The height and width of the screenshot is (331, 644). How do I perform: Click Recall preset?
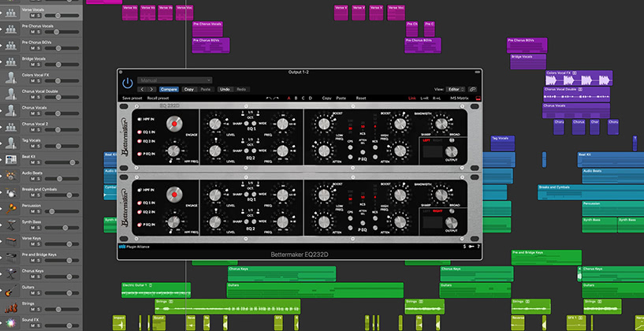(158, 99)
